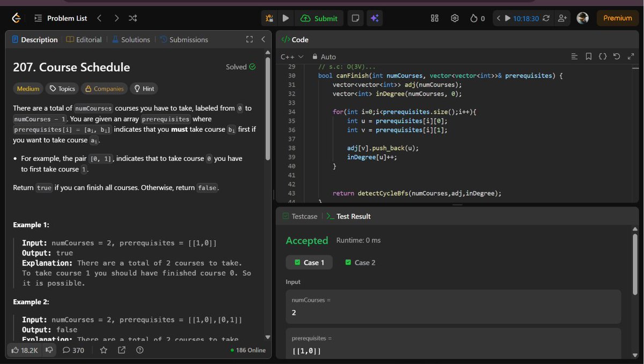Open the streak flame counter
This screenshot has width=644, height=364.
pos(477,18)
